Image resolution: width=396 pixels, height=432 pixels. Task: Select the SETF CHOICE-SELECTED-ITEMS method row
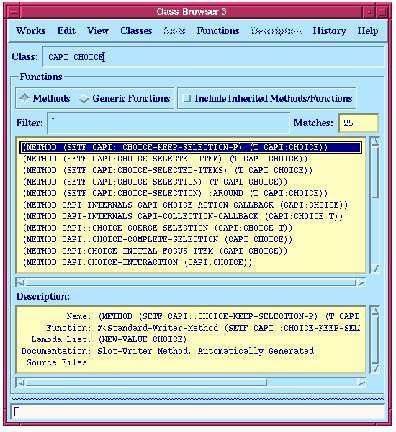pyautogui.click(x=191, y=170)
